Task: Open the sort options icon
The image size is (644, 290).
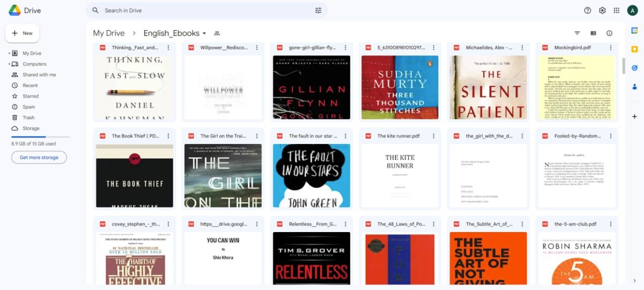Action: [577, 33]
